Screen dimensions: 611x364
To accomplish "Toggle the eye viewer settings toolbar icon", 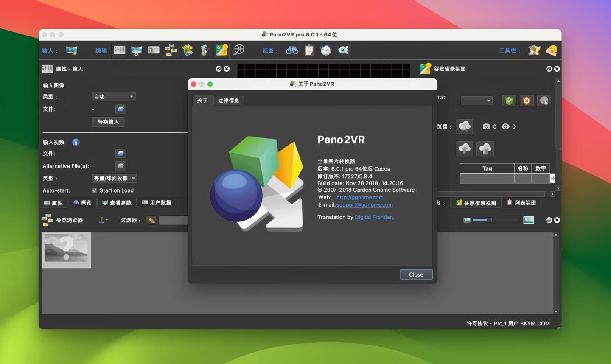I will (x=343, y=50).
